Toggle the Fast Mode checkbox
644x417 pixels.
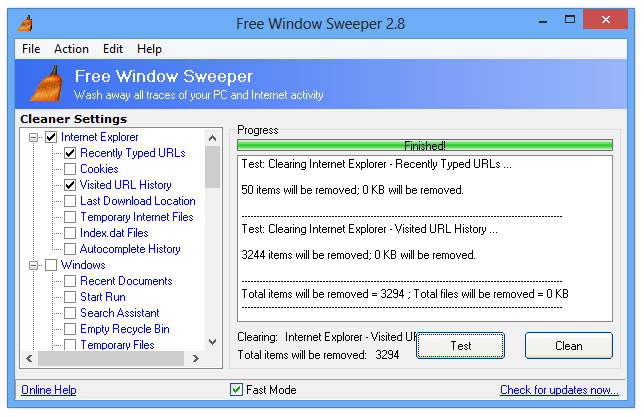pos(236,389)
